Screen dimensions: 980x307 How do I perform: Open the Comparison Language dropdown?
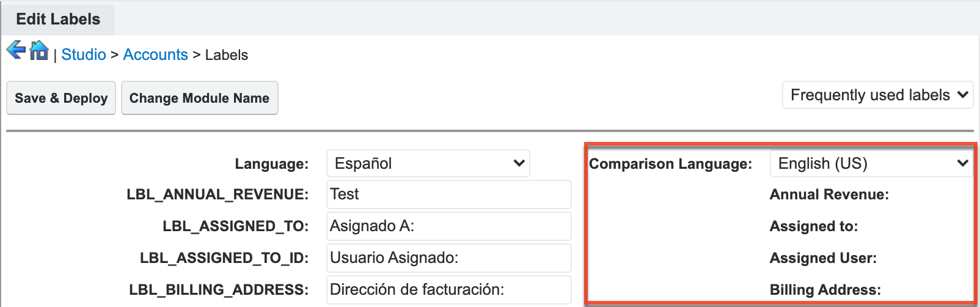[871, 164]
